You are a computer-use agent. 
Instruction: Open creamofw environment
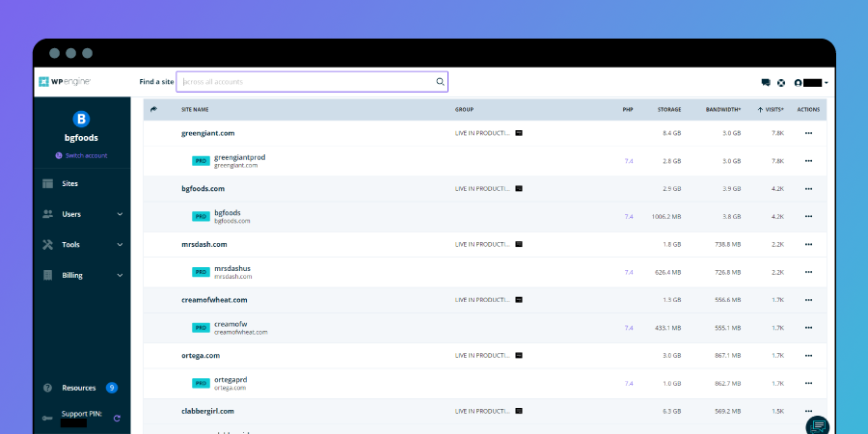[231, 324]
